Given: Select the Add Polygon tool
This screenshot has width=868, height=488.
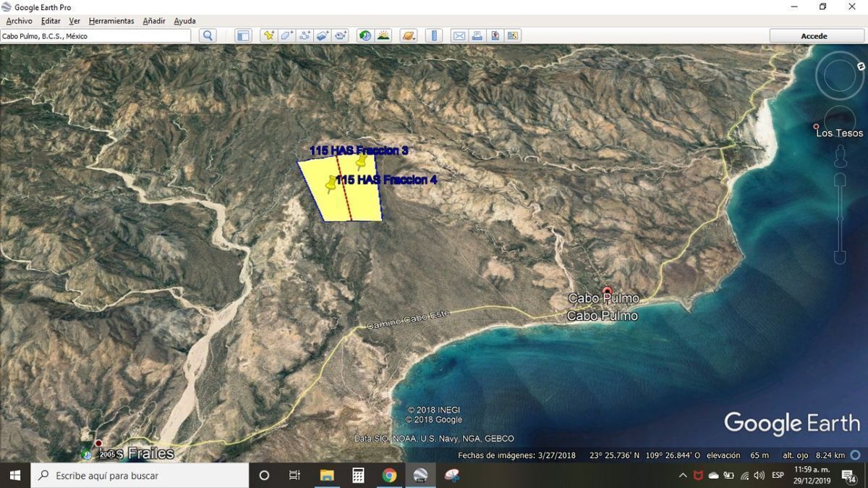Looking at the screenshot, I should coord(287,35).
